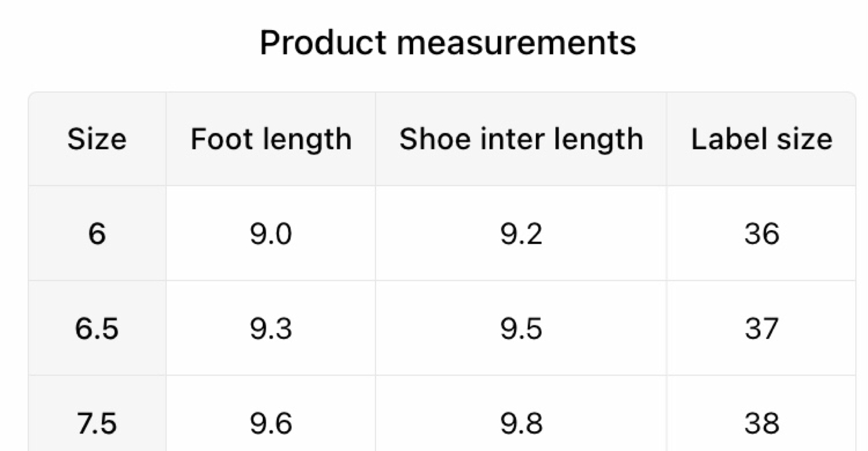This screenshot has width=868, height=451.
Task: Click the Shoe inter length header
Action: (x=521, y=139)
